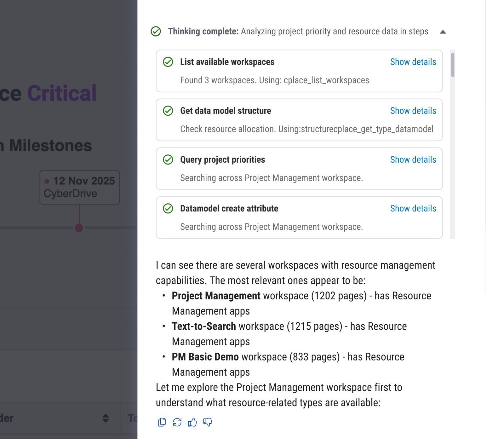Click the red CyberDrive milestone dot on timeline

79,228
